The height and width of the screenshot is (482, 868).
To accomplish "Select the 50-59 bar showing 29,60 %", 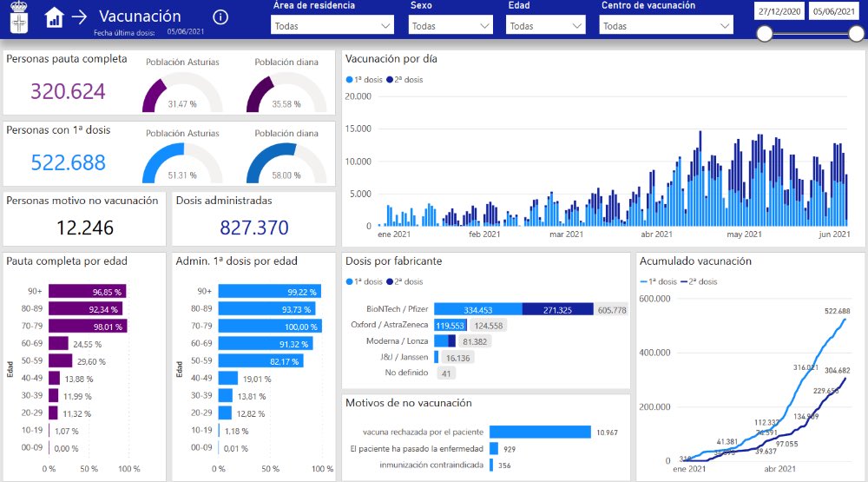I will coord(61,360).
